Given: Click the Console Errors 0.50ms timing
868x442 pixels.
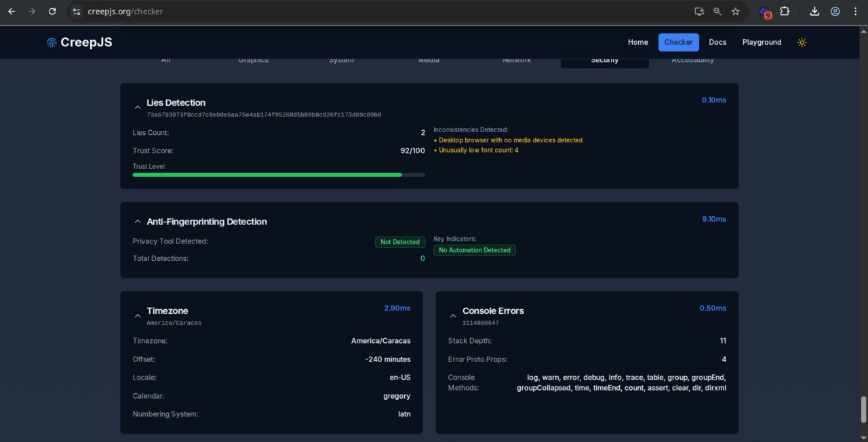Looking at the screenshot, I should [x=713, y=308].
